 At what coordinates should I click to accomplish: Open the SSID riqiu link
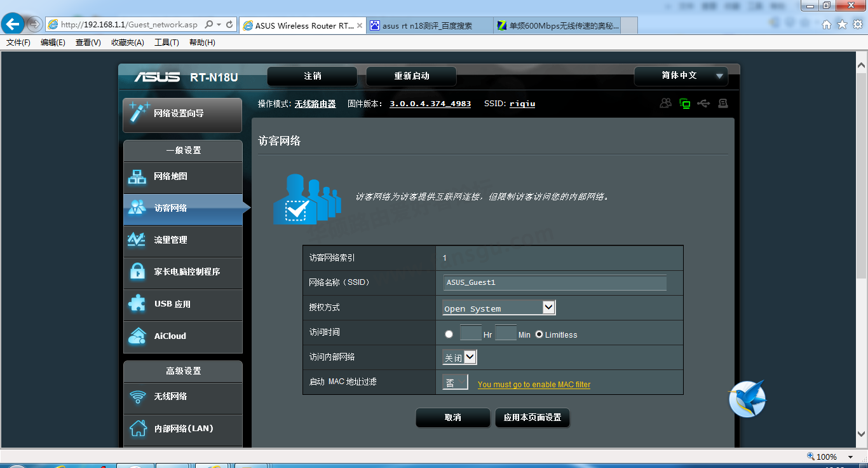tap(522, 104)
